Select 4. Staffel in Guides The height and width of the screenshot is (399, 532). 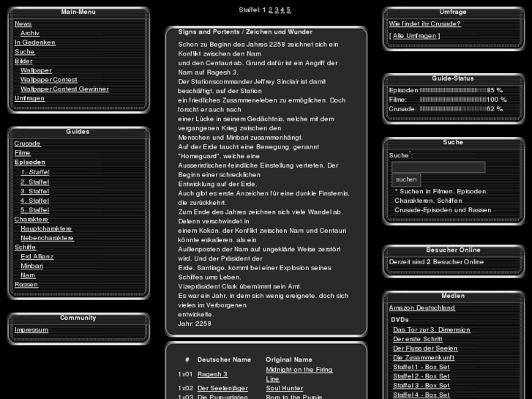(34, 201)
